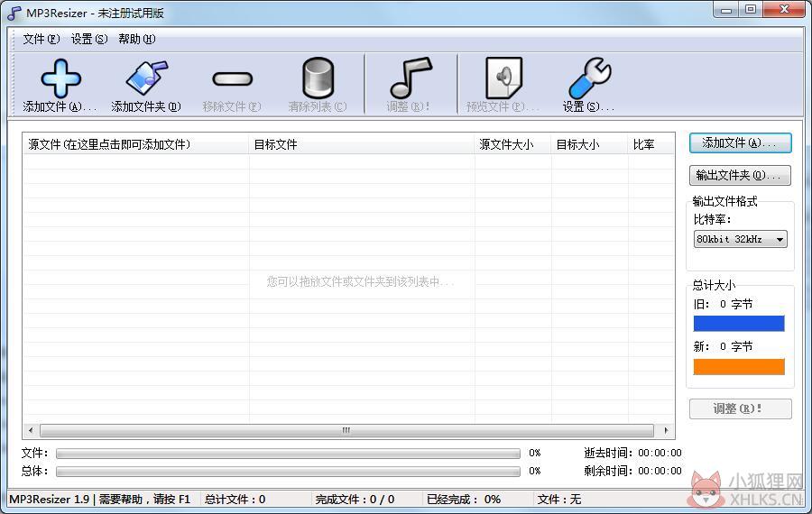Click the 文件 progress bar
The height and width of the screenshot is (514, 812).
(288, 454)
